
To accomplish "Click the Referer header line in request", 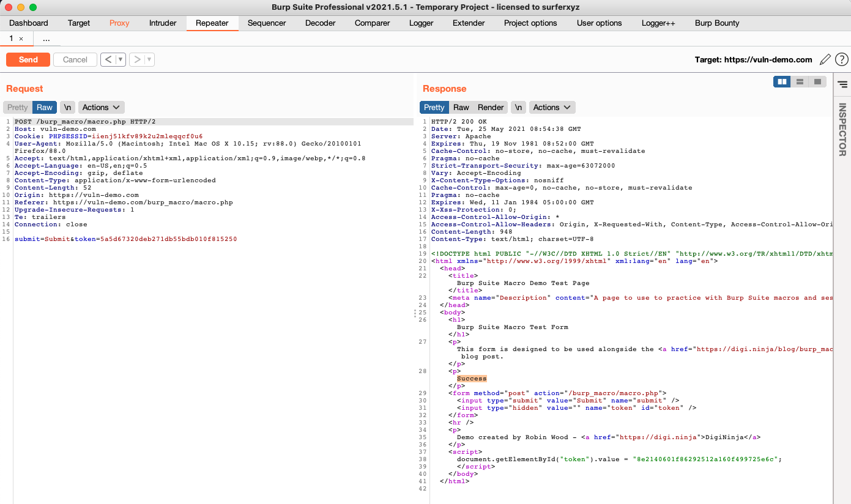I will pos(124,202).
